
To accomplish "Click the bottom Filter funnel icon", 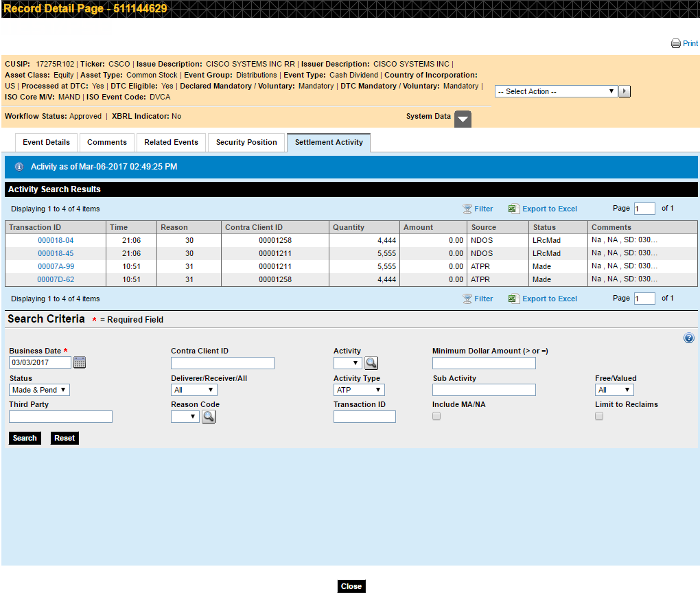I will point(467,299).
